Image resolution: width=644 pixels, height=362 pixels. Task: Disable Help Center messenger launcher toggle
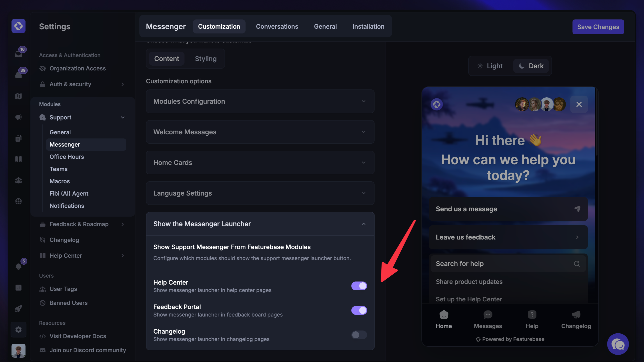(359, 286)
